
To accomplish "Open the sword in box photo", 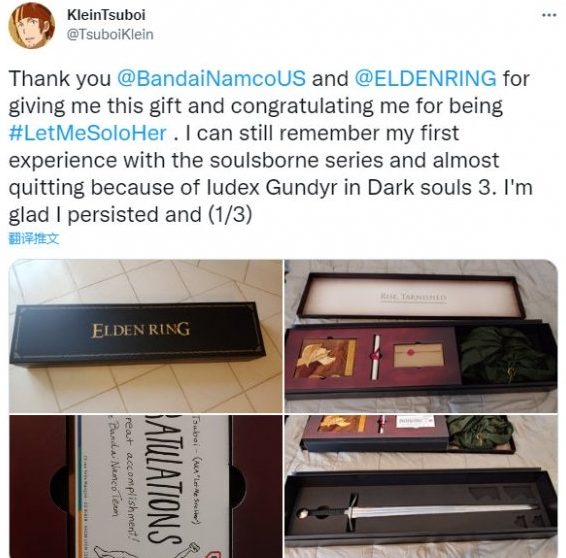I will point(421,487).
